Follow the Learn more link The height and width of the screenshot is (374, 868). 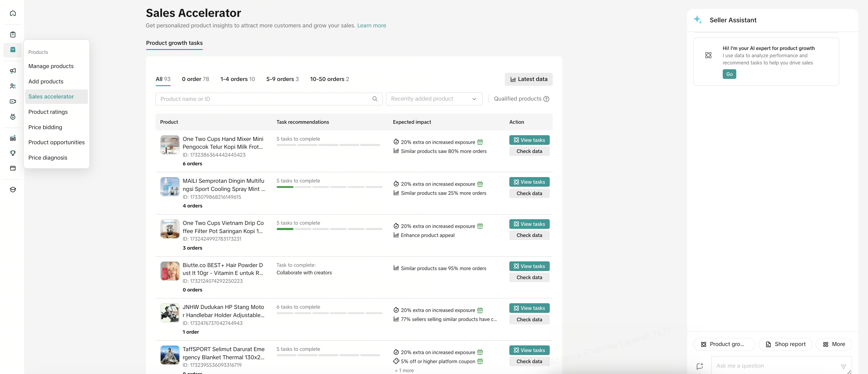click(371, 26)
